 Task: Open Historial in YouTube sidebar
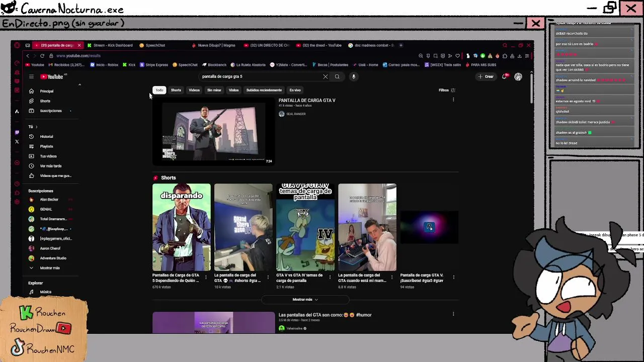[x=46, y=136]
